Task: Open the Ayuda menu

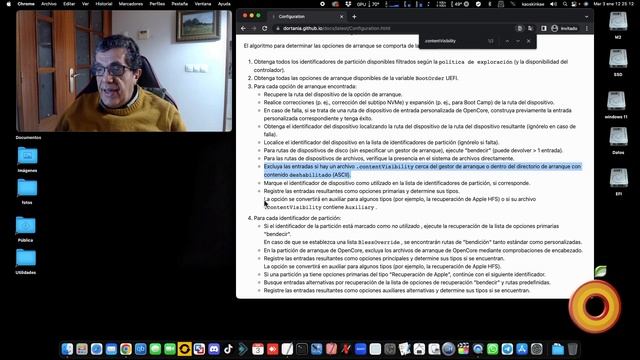Action: point(224,4)
